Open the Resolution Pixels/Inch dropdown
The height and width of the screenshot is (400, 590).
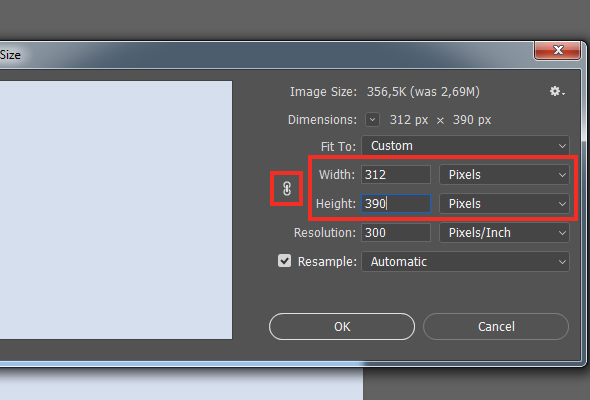click(504, 233)
